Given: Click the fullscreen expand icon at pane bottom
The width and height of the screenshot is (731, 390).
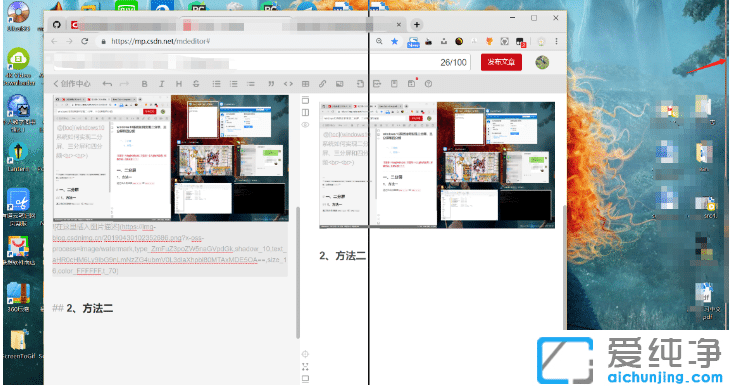Looking at the screenshot, I should (x=305, y=367).
